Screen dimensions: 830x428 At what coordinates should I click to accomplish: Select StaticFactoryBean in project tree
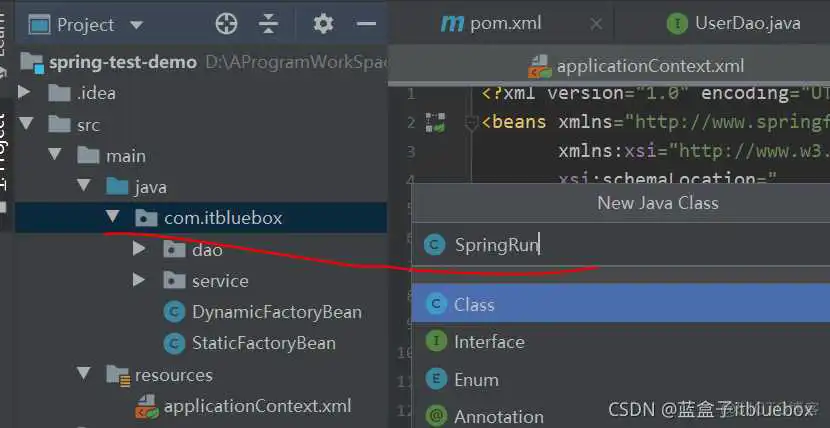pyautogui.click(x=263, y=343)
